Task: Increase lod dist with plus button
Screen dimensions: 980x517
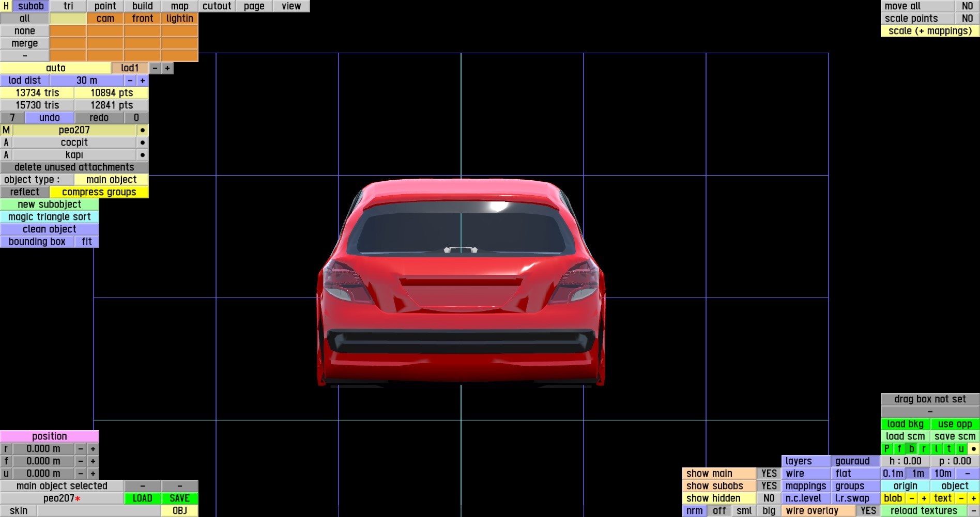Action: tap(143, 81)
